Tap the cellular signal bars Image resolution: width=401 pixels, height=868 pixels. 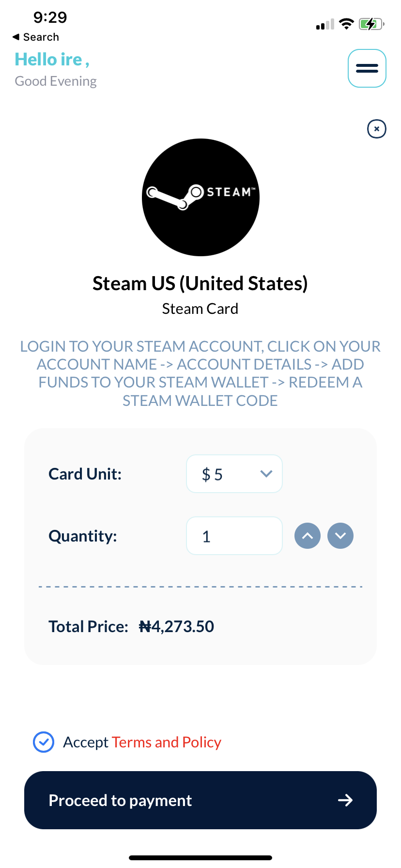pyautogui.click(x=325, y=24)
